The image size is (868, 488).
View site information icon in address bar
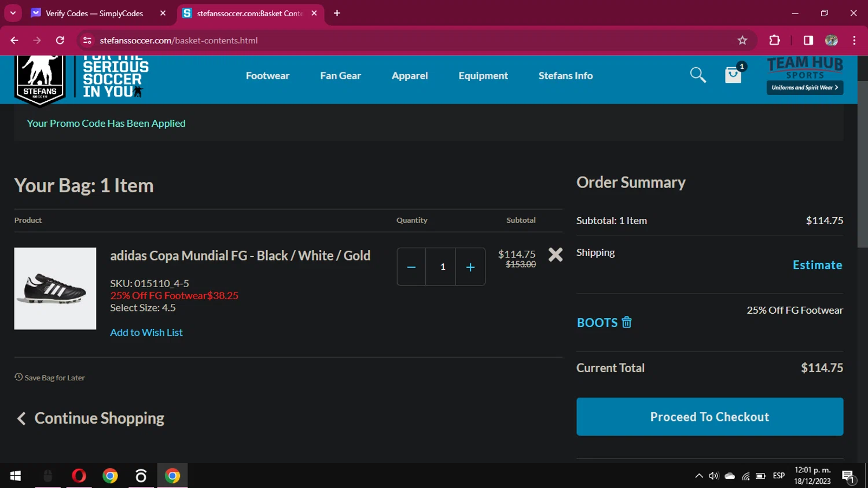click(87, 41)
